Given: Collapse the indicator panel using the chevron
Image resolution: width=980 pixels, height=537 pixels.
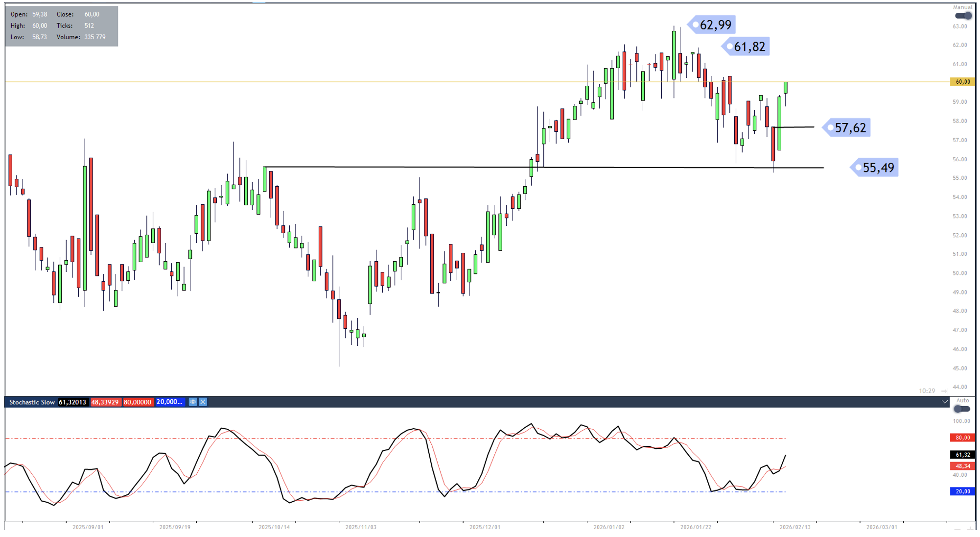Looking at the screenshot, I should tap(944, 402).
